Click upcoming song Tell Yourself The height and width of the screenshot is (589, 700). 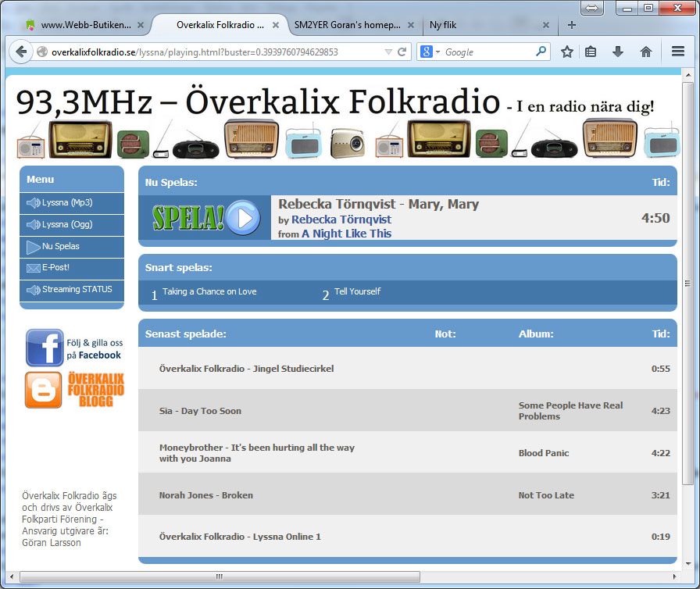pyautogui.click(x=357, y=291)
